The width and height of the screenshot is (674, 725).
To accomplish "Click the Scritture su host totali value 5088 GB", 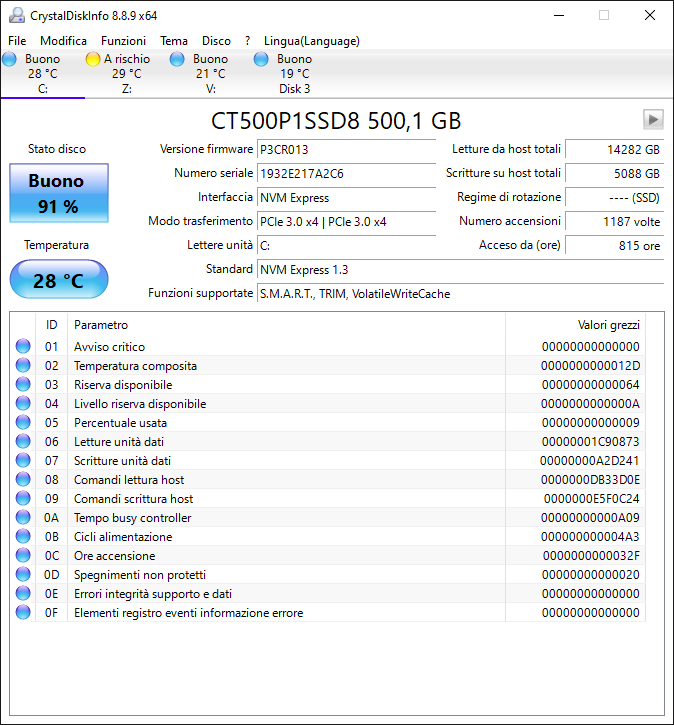I will click(x=614, y=173).
